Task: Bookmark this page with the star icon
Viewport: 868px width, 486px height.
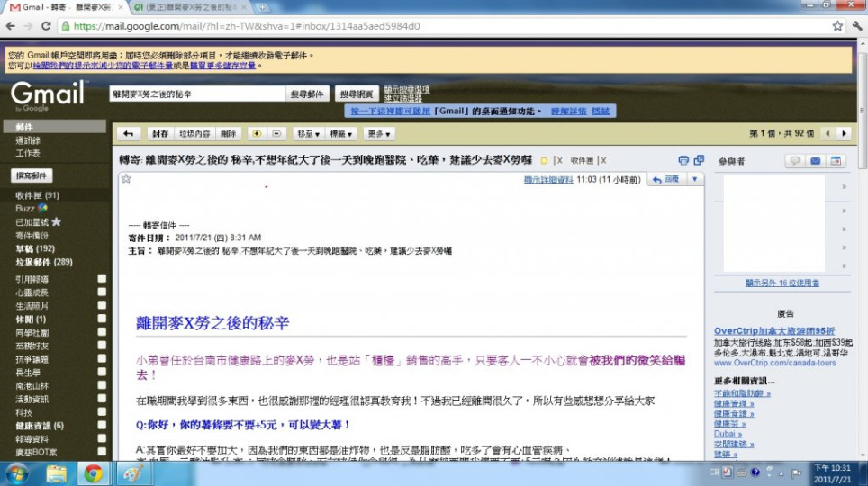Action: point(837,26)
